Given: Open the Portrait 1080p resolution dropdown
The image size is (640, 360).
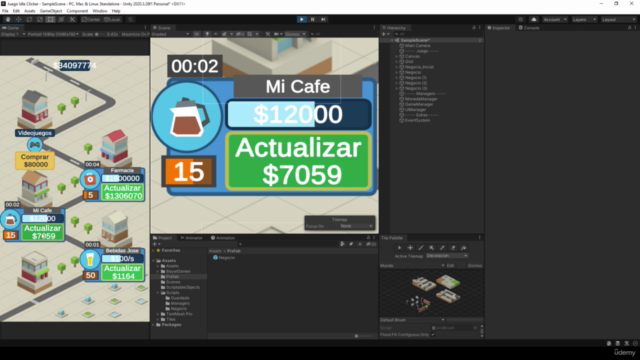Looking at the screenshot, I should click(53, 34).
